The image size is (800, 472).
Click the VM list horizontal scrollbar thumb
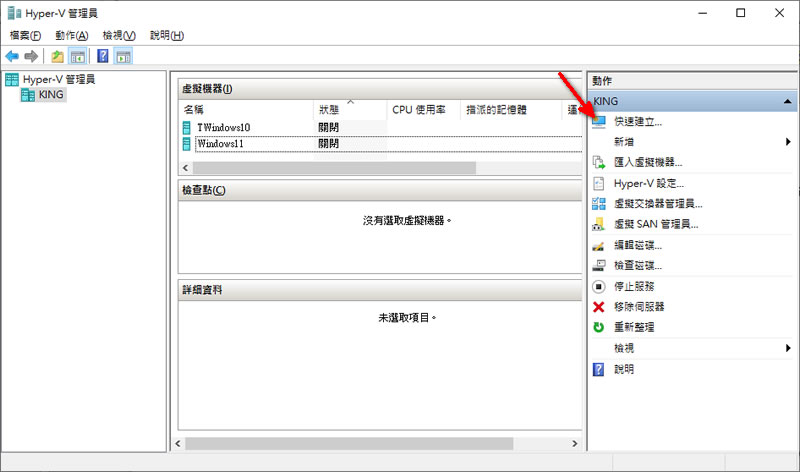(334, 168)
